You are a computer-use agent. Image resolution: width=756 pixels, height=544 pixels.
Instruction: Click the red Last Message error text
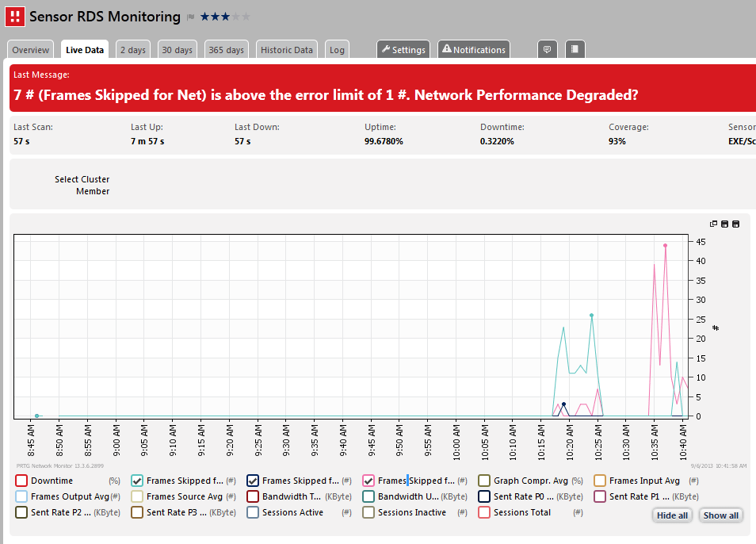(326, 95)
